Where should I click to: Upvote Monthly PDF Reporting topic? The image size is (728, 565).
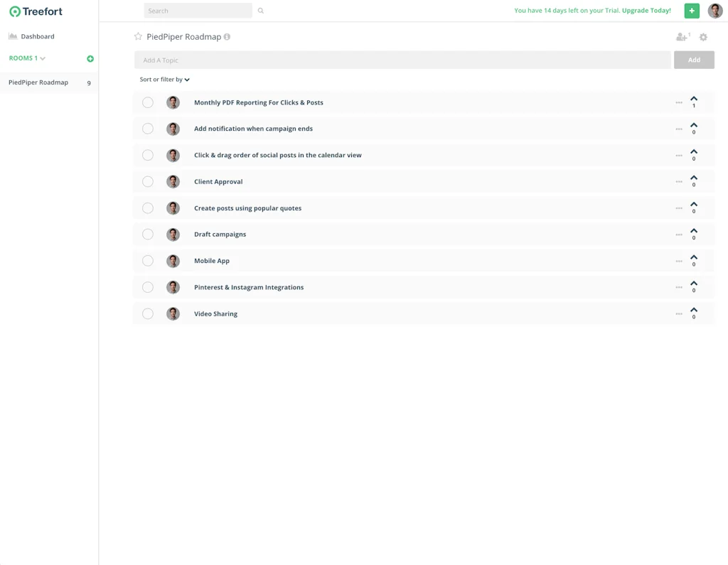(x=694, y=99)
